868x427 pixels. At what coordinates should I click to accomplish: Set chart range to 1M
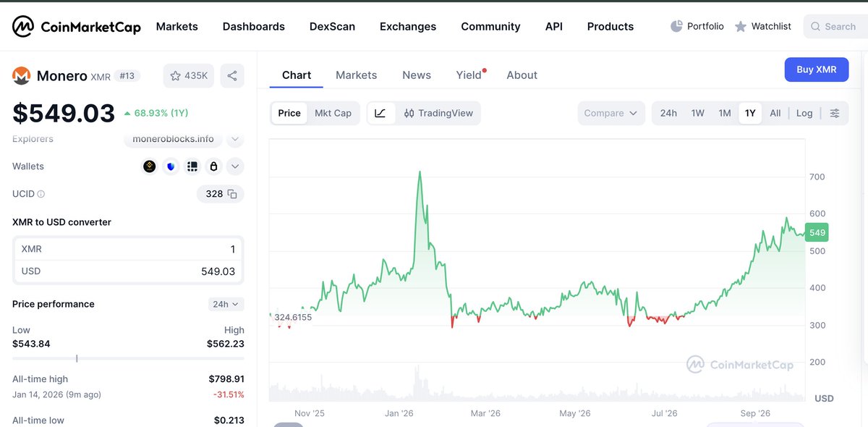tap(725, 113)
